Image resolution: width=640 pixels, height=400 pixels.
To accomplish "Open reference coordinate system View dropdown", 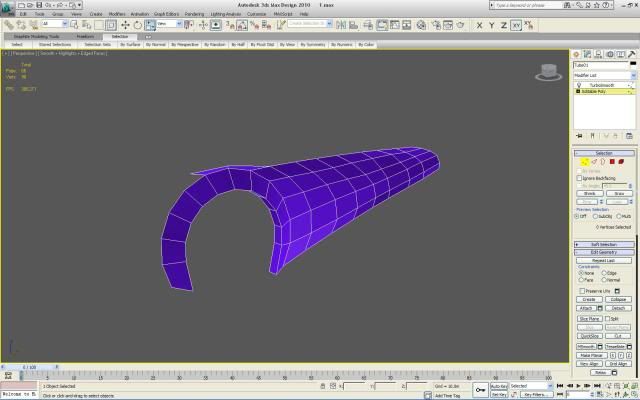I will coord(170,24).
